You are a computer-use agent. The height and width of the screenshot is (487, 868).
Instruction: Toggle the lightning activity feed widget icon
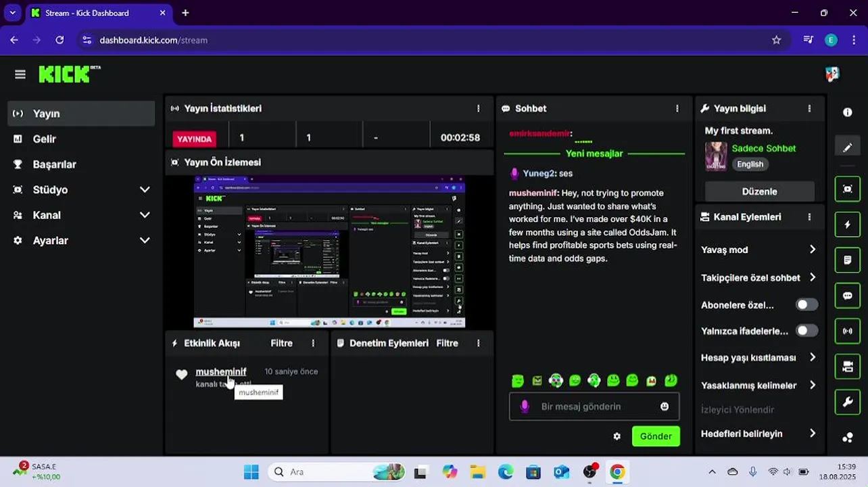coord(848,225)
